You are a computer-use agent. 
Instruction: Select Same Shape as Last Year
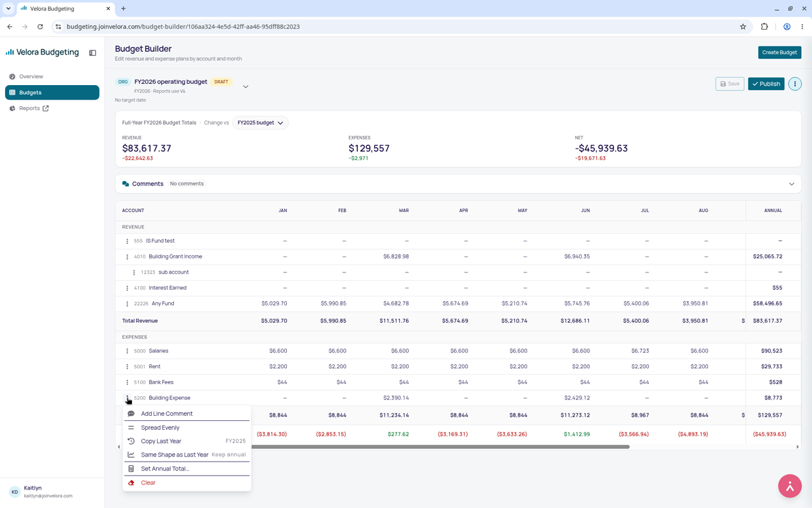pos(187,455)
